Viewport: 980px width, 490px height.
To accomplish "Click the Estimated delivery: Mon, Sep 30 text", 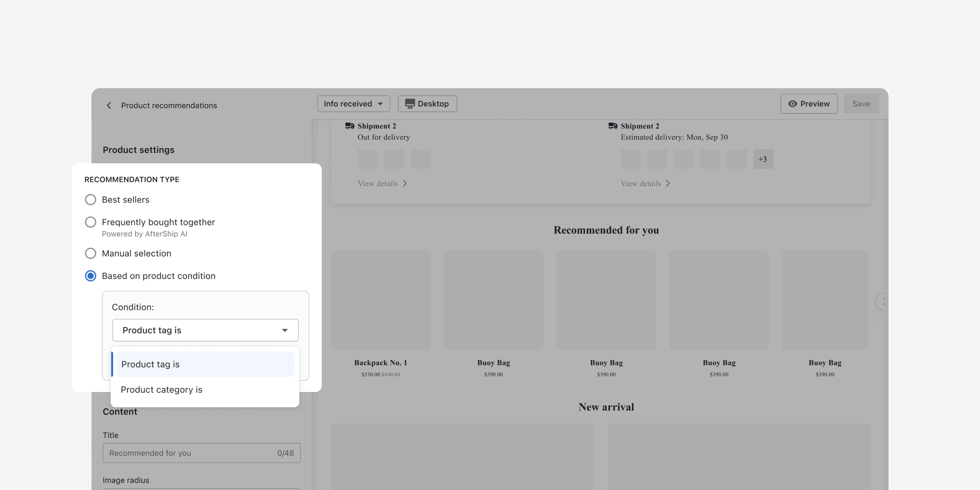I will pyautogui.click(x=674, y=137).
